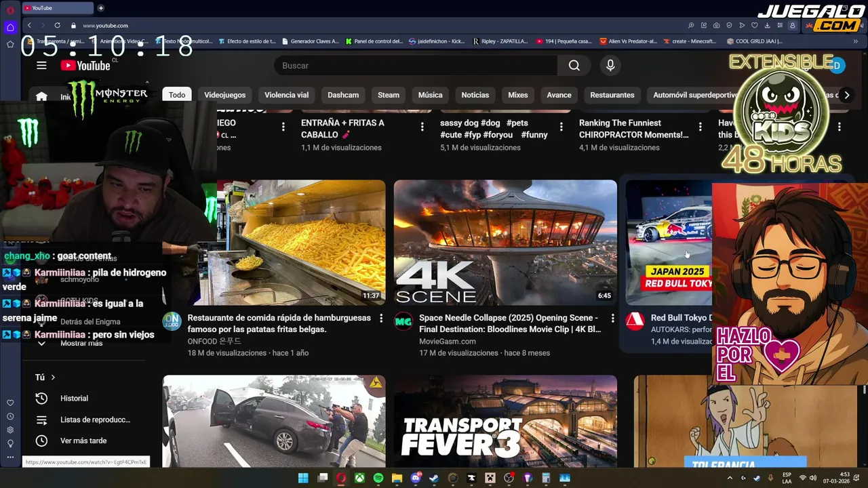
Task: Select the Música filter chip
Action: click(x=430, y=95)
